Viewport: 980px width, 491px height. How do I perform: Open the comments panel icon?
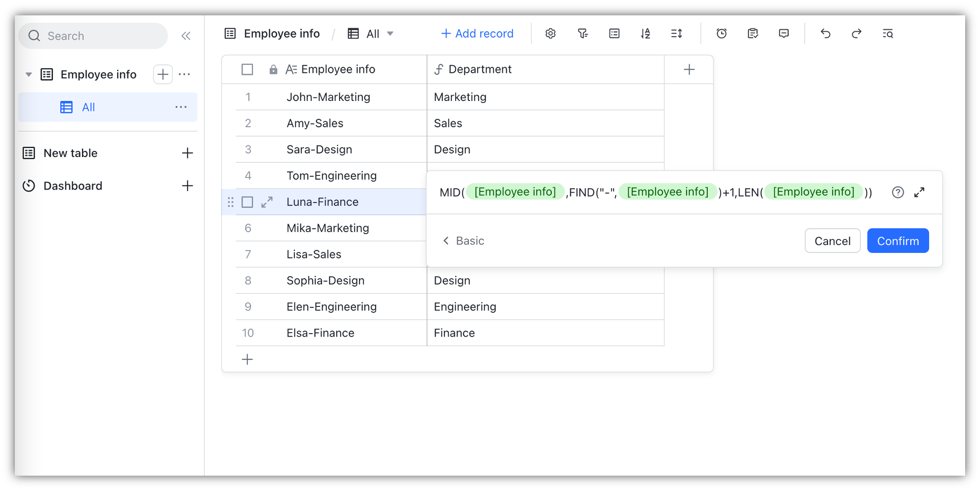(x=784, y=33)
